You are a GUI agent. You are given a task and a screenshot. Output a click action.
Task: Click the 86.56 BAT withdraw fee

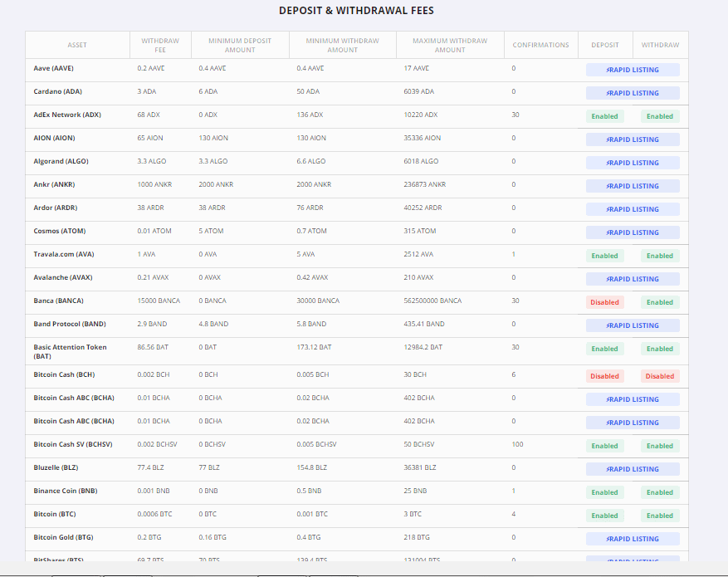[153, 347]
